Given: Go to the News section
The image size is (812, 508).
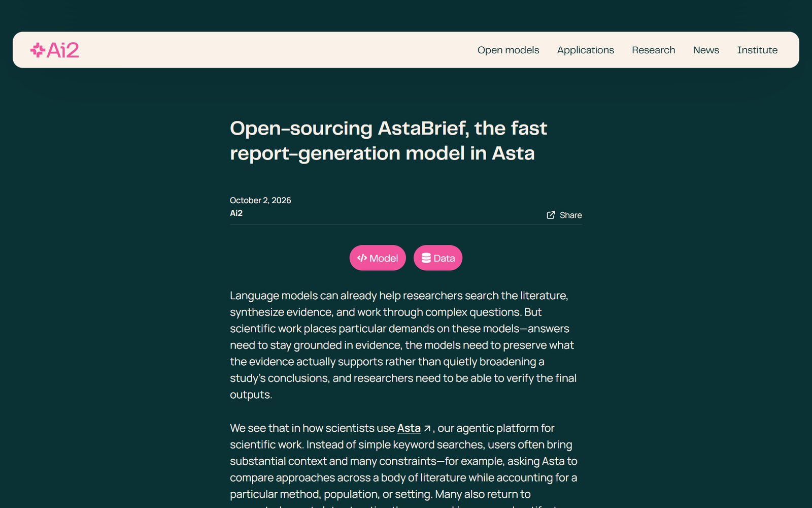Looking at the screenshot, I should [x=706, y=50].
